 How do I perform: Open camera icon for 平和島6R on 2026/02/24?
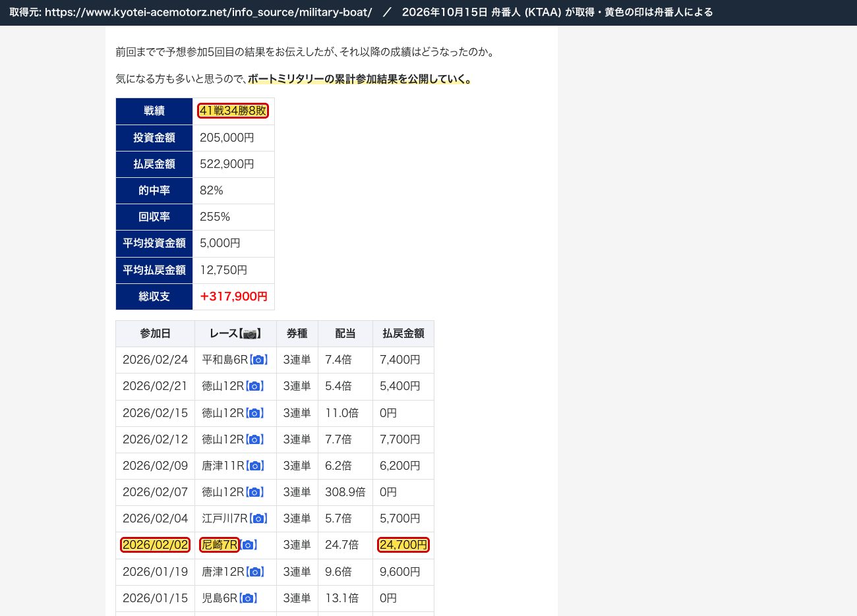click(258, 360)
